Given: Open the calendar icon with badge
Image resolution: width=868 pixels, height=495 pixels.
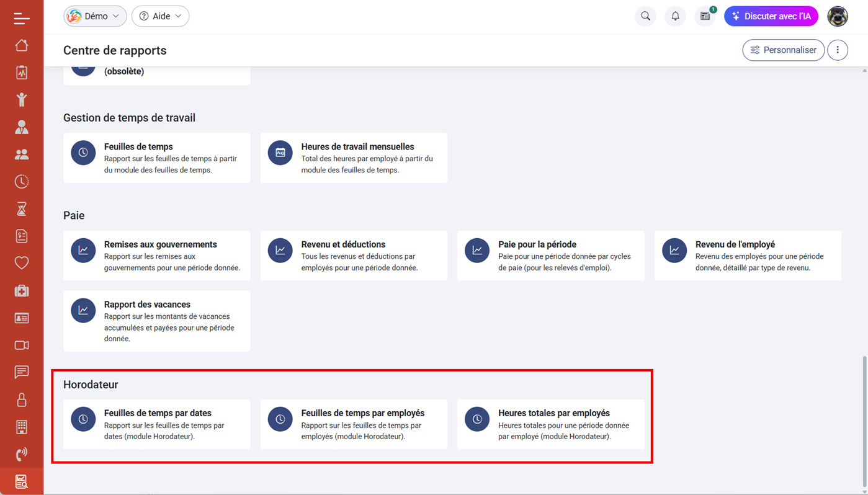Looking at the screenshot, I should tap(705, 16).
